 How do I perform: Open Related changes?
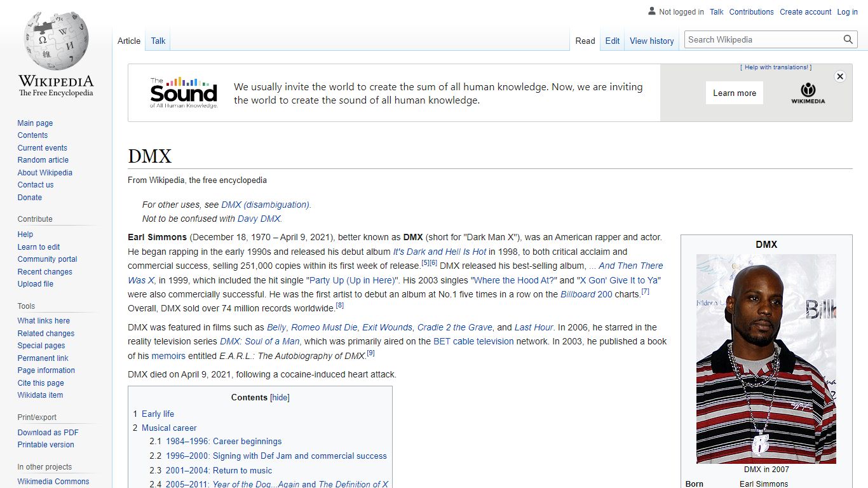(x=46, y=334)
